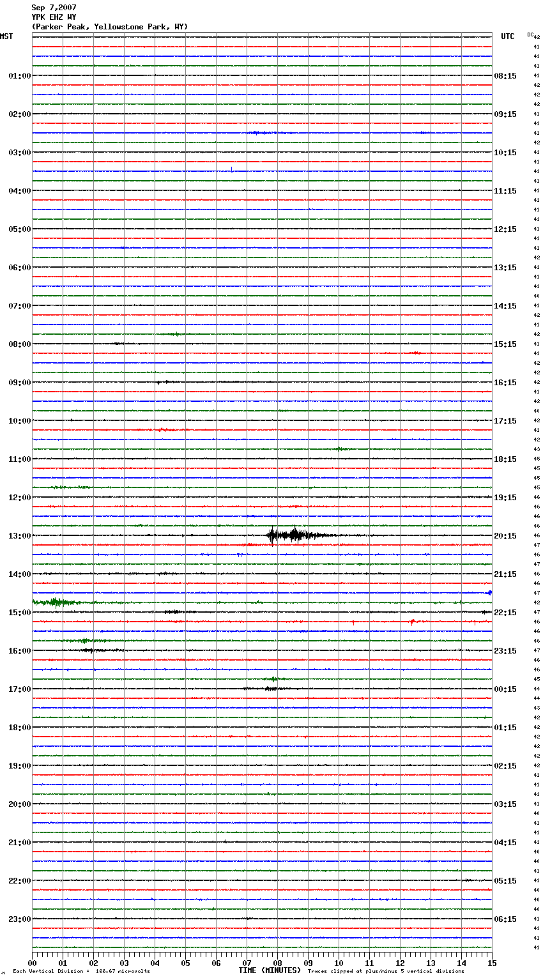
Task: Select the 22:00 MST row label
Action: tap(20, 881)
